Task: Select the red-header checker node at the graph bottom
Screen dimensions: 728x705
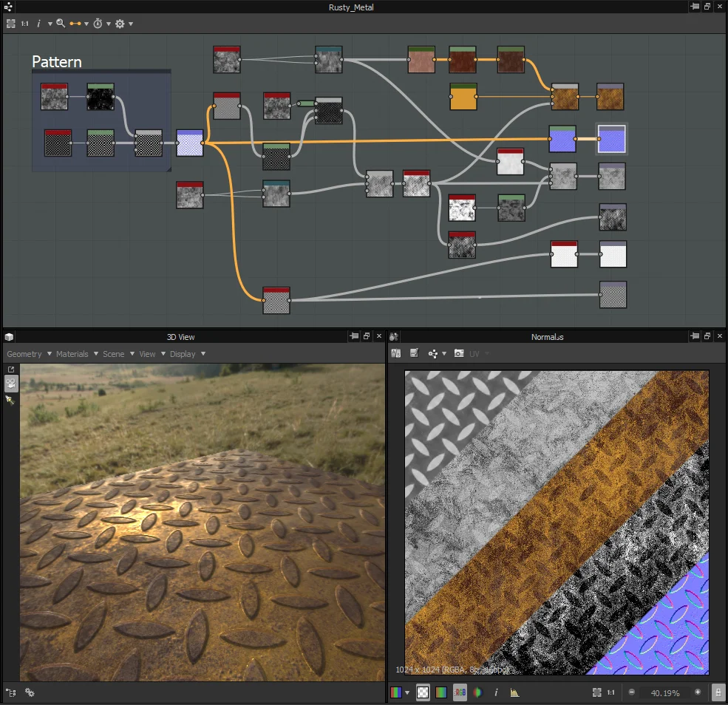Action: [276, 300]
